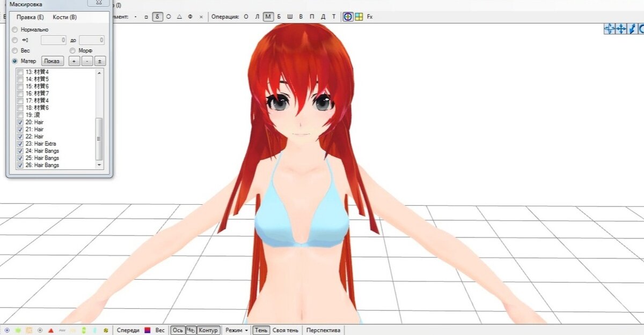
Task: Click the range end input field after до
Action: (92, 40)
